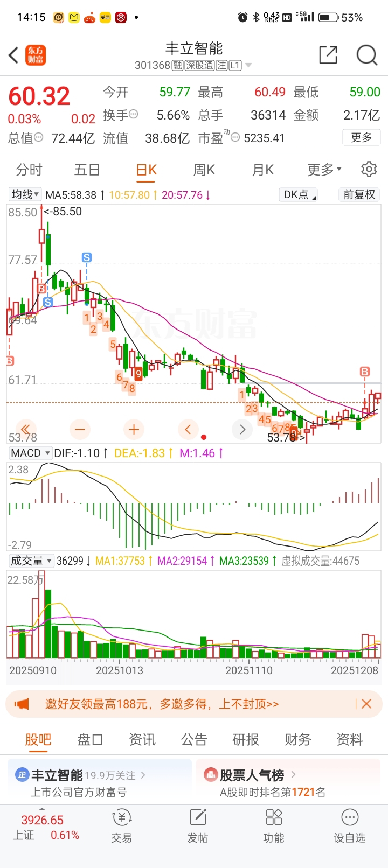
Task: Open the share icon at top right
Action: [x=328, y=55]
